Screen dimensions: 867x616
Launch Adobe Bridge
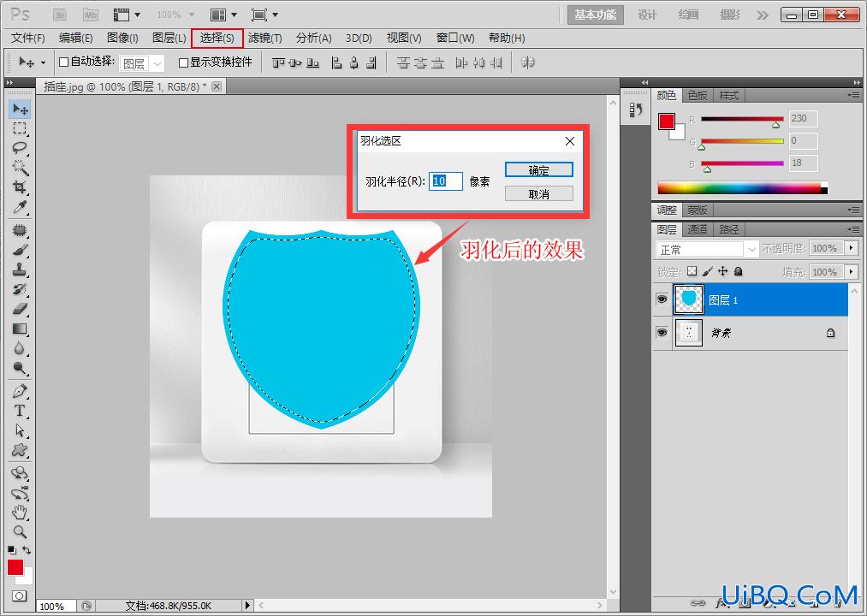click(60, 15)
